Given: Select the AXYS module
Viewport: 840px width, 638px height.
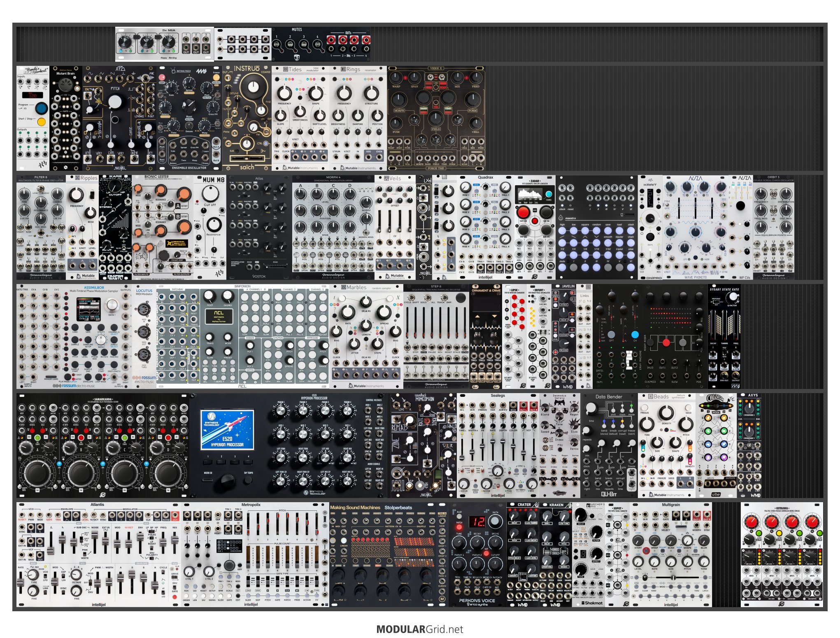Looking at the screenshot, I should pos(749,445).
